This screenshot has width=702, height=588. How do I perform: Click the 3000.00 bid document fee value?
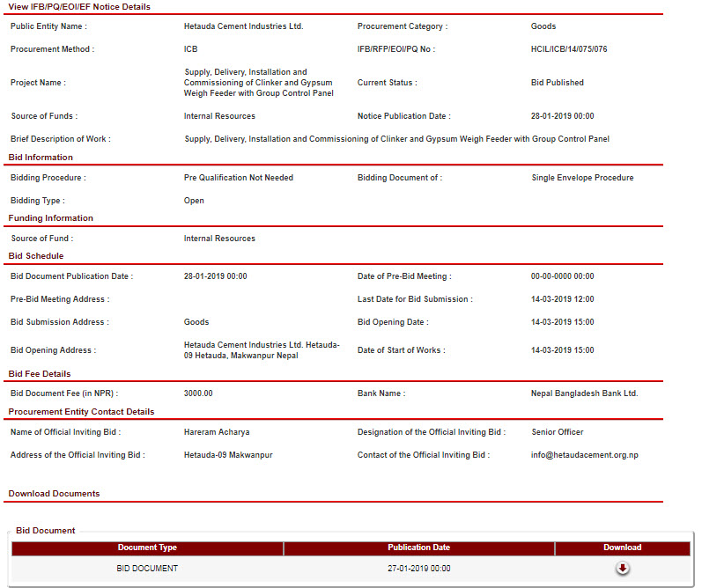[198, 393]
